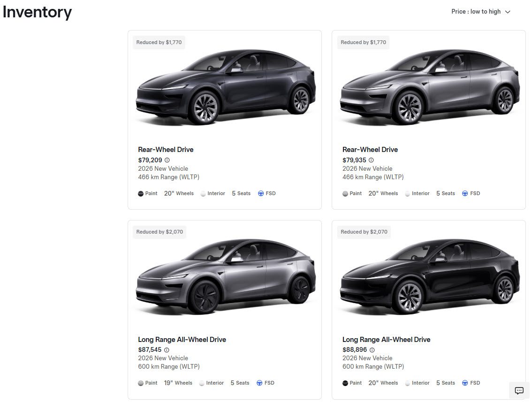Click info icon beside $79,935 price

[x=371, y=160]
